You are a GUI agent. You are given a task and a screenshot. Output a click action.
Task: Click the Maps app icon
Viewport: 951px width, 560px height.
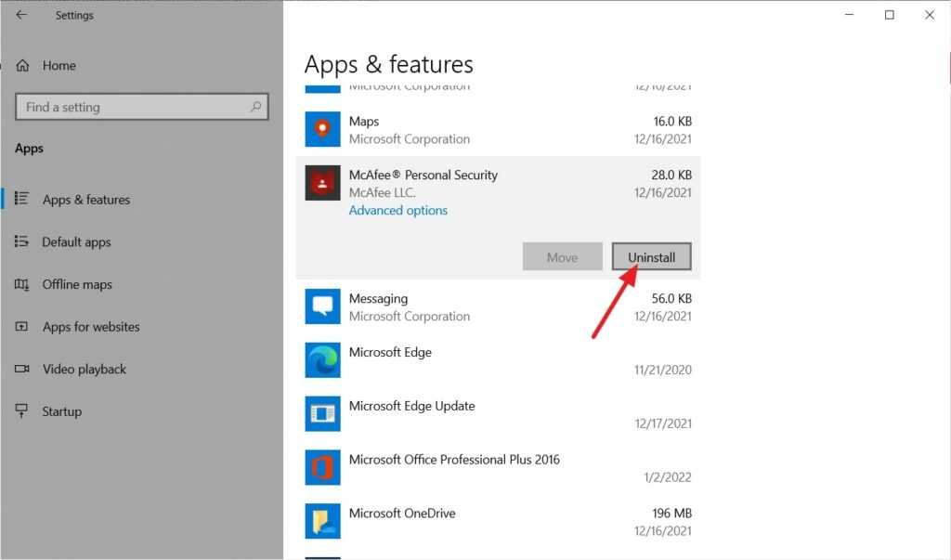pos(322,130)
